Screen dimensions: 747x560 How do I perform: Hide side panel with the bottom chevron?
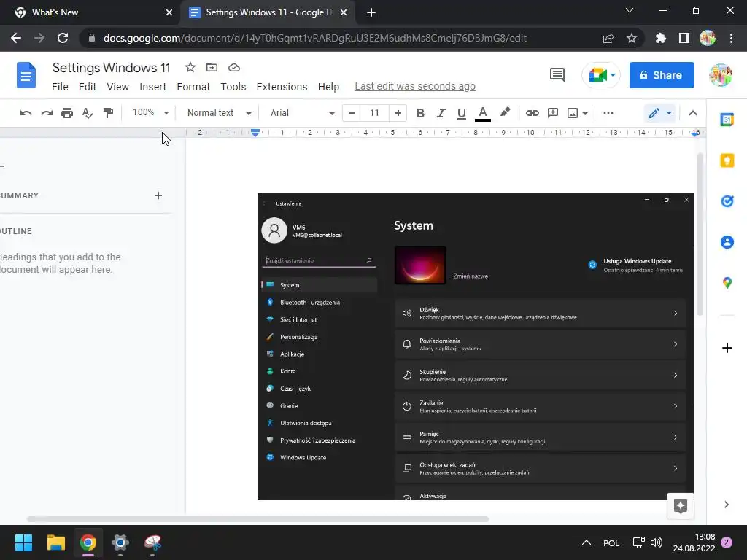[726, 505]
